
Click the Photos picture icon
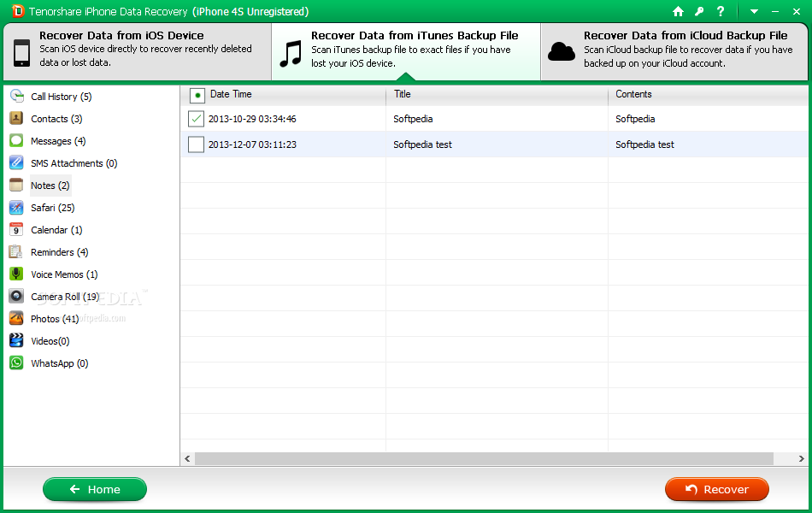tap(16, 318)
